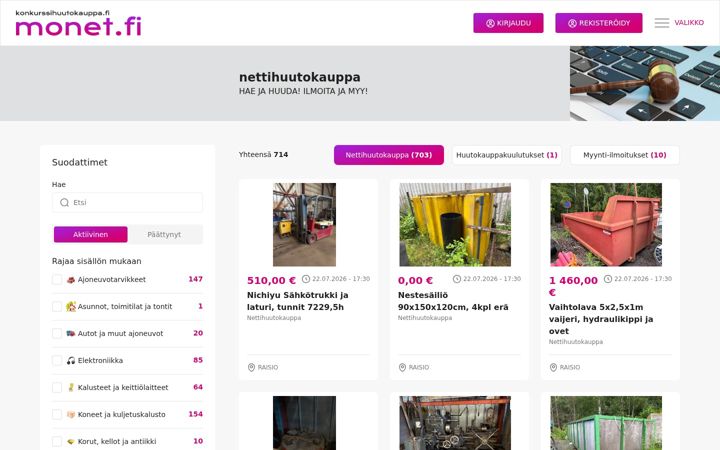Click the KIRJAUDU login button
Image resolution: width=720 pixels, height=450 pixels.
pos(508,23)
